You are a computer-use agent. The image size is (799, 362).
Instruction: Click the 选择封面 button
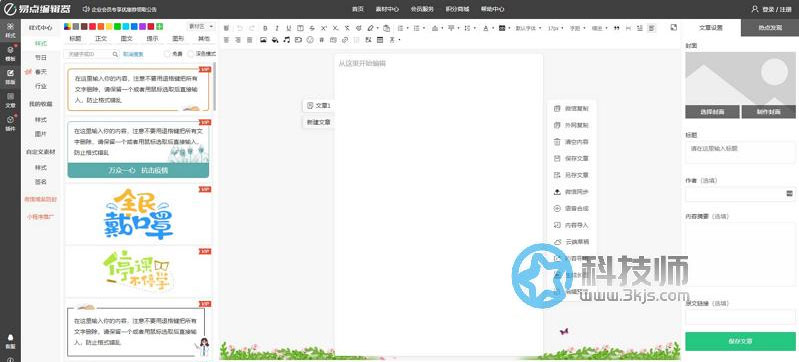tap(712, 112)
